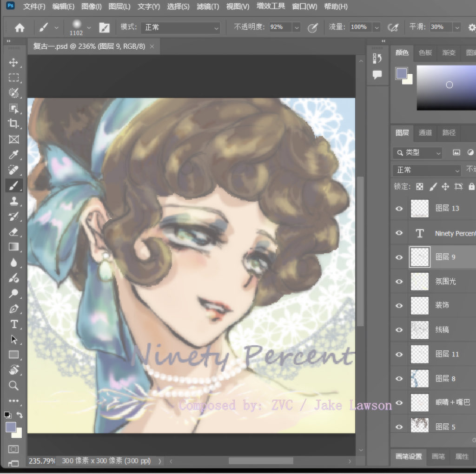The width and height of the screenshot is (476, 474).
Task: Click the foreground color swatch in toolbar
Action: coord(11,427)
